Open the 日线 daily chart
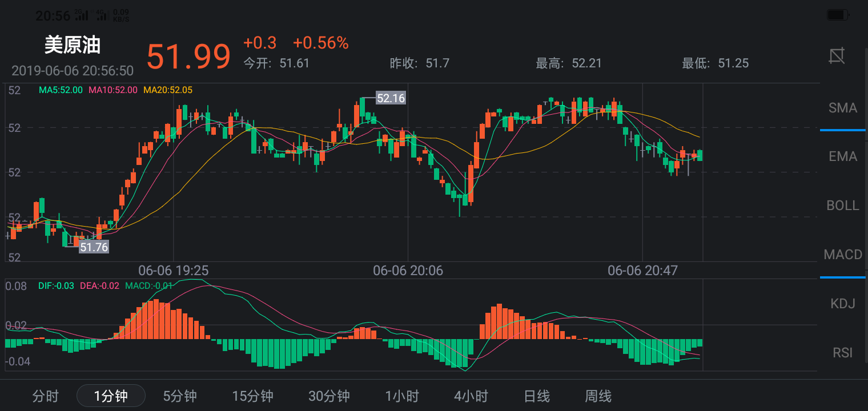The width and height of the screenshot is (868, 411). point(537,396)
